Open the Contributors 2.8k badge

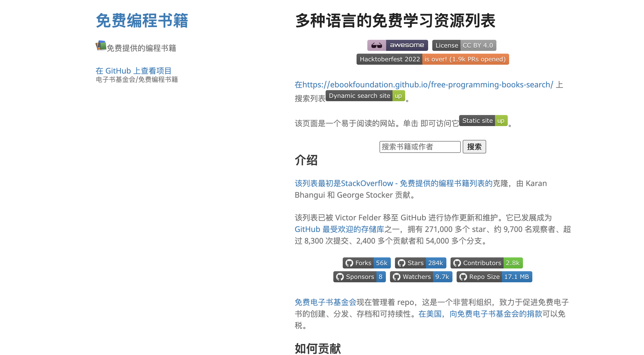486,263
